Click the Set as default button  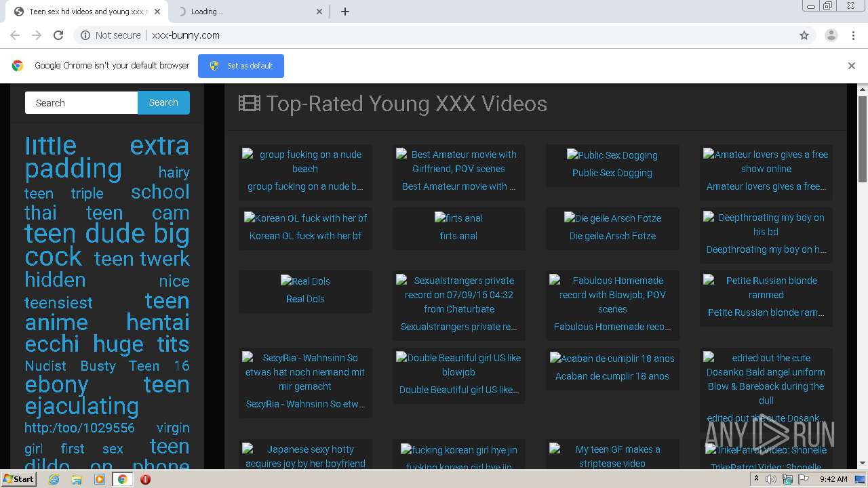tap(241, 66)
